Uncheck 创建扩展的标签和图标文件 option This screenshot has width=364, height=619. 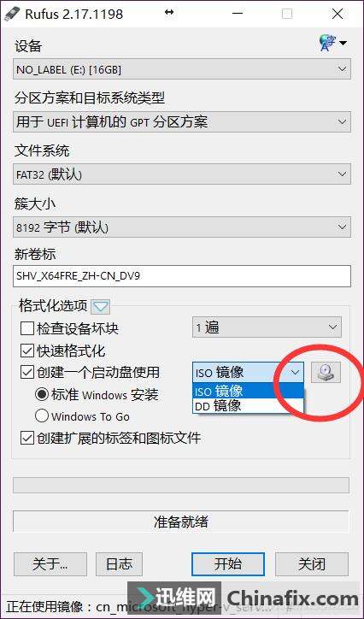pyautogui.click(x=27, y=438)
